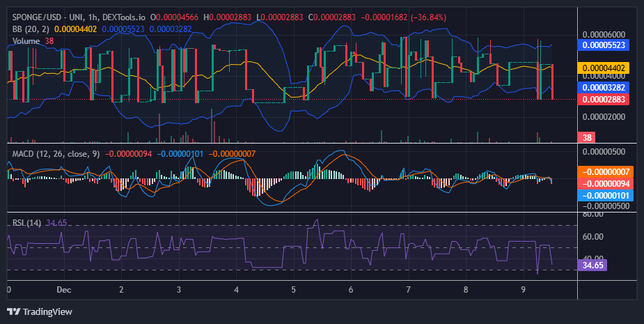
Task: Click the BB lower value 0.00003282 in legend
Action: click(x=171, y=29)
